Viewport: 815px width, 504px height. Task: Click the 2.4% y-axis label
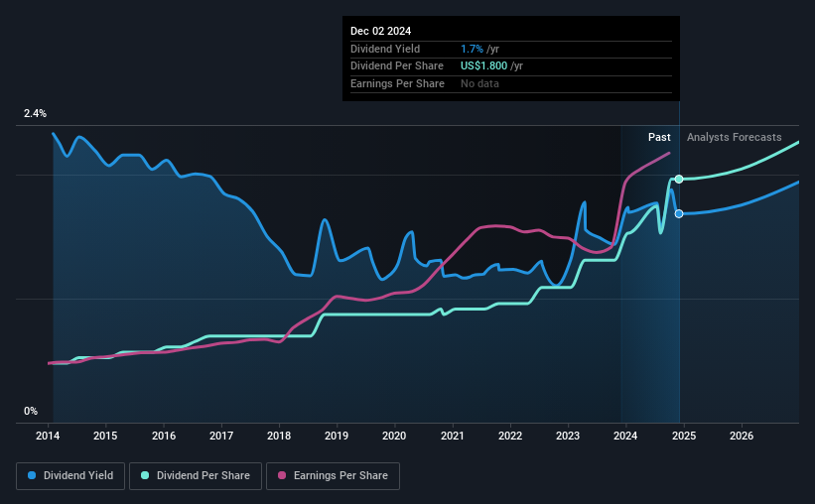pyautogui.click(x=35, y=113)
